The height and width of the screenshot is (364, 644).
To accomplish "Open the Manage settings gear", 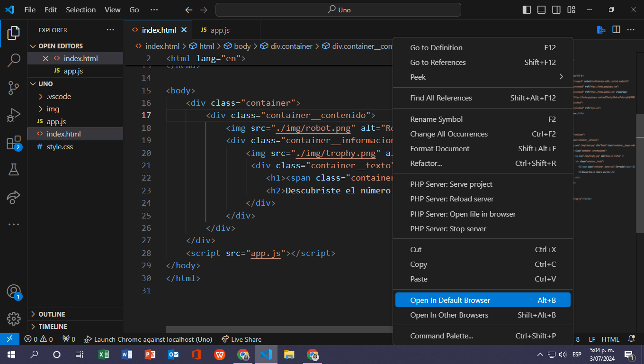I will coord(14,318).
